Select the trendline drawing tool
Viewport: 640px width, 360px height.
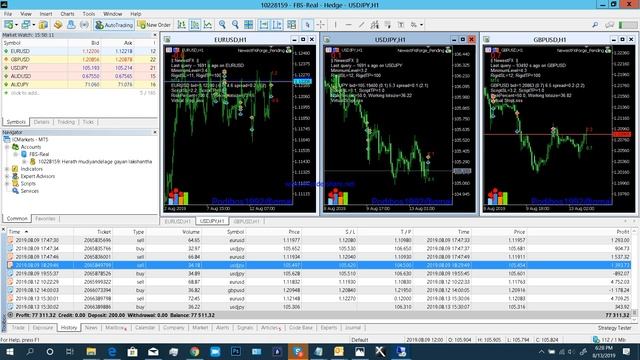pos(361,25)
